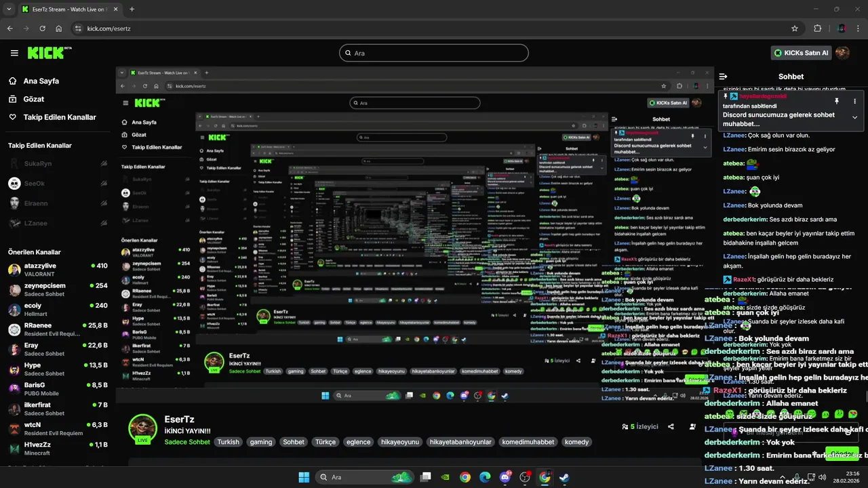Click offline icon next to Elraenn
868x488 pixels.
point(104,203)
